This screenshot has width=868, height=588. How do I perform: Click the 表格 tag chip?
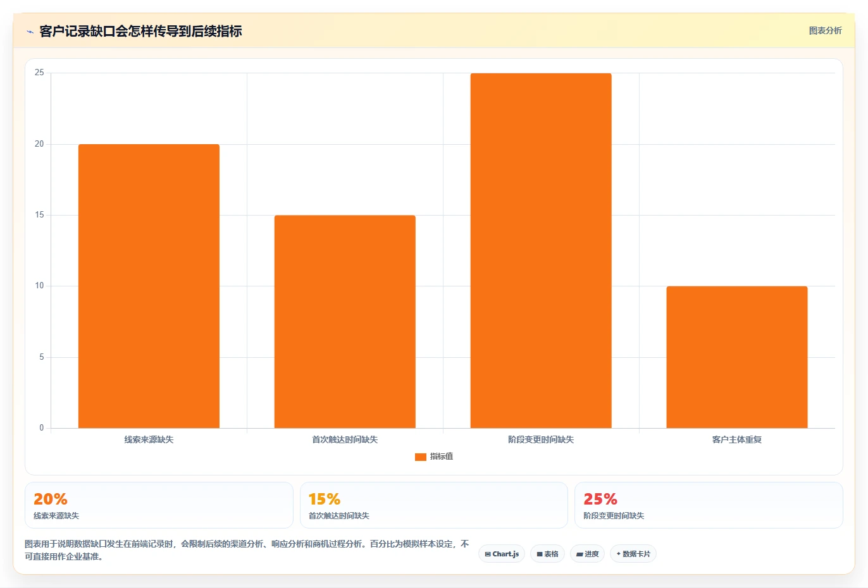click(x=547, y=554)
